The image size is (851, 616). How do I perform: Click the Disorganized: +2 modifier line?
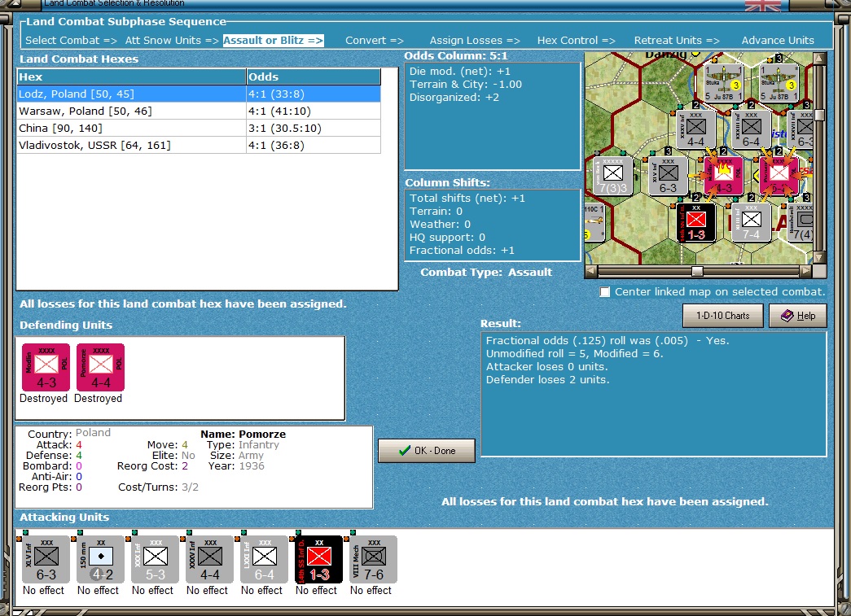click(x=454, y=98)
